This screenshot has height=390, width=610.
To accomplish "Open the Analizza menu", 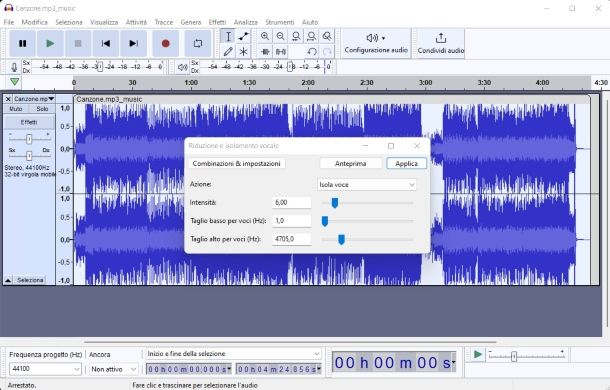I will click(245, 22).
